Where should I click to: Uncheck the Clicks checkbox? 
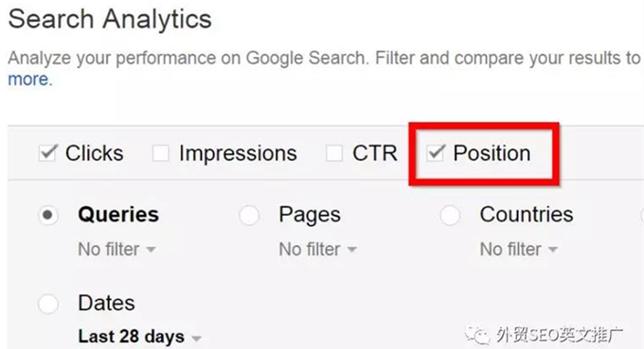tap(47, 153)
